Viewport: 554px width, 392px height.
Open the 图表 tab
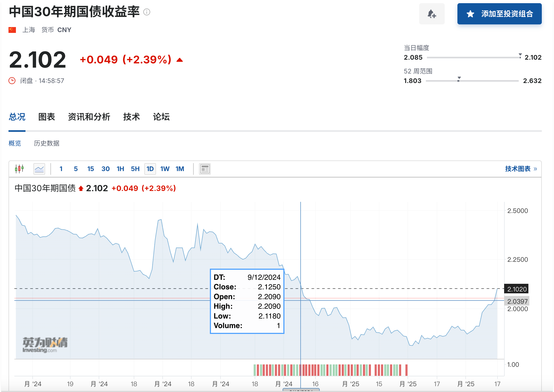47,117
